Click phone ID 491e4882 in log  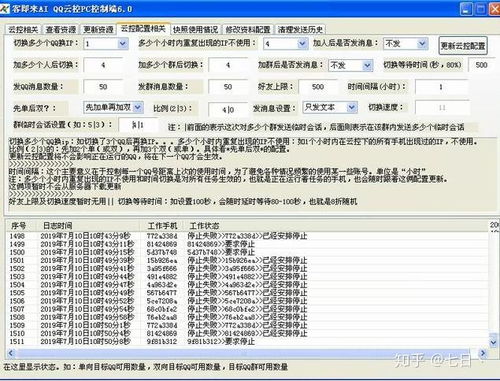(162, 277)
